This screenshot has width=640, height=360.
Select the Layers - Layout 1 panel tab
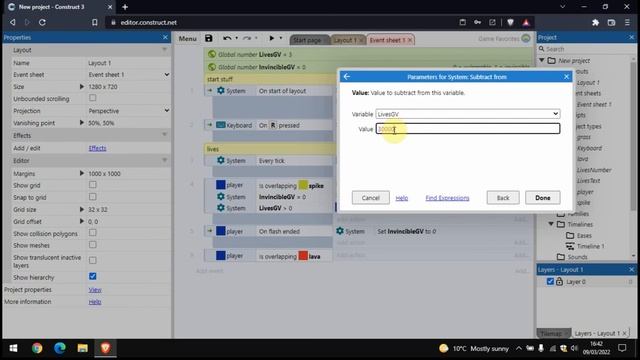tap(600, 333)
